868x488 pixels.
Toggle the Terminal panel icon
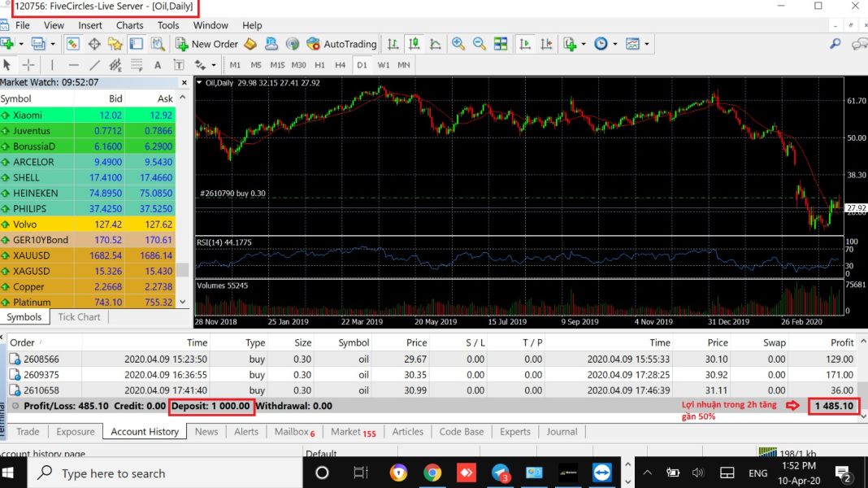(137, 44)
